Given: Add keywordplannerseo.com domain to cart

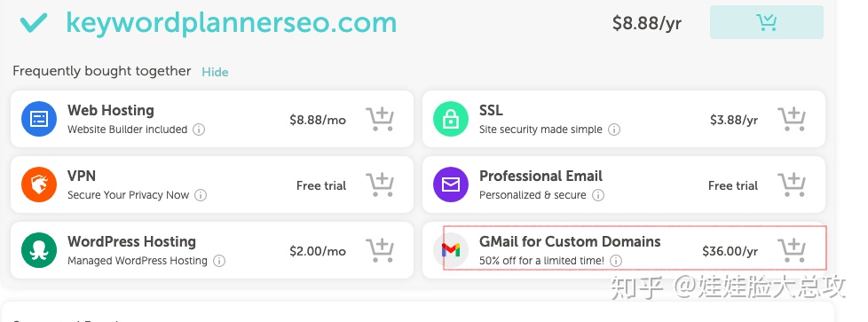Looking at the screenshot, I should point(767,23).
